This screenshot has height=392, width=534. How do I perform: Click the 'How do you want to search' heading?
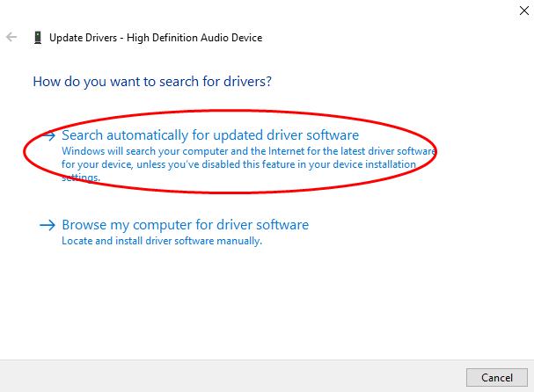(x=151, y=82)
